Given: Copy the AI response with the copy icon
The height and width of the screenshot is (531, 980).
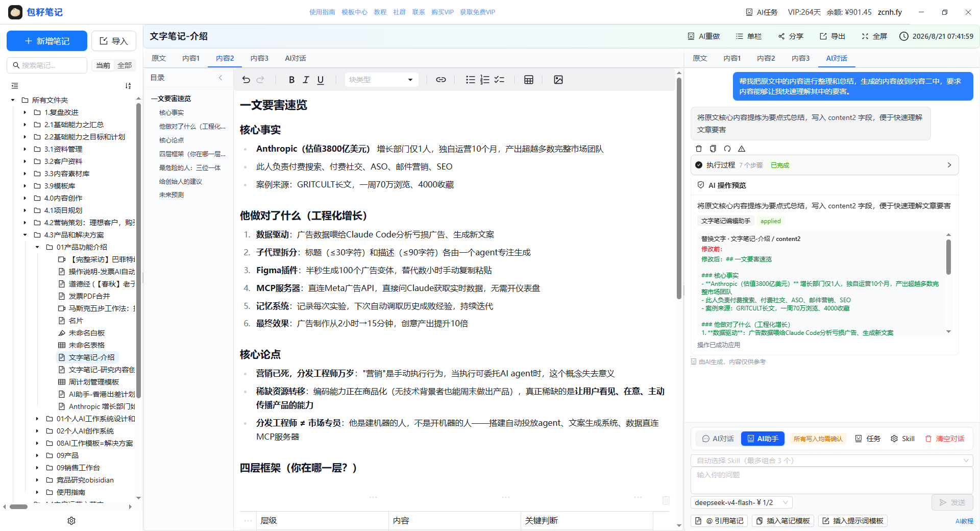Looking at the screenshot, I should click(x=713, y=149).
